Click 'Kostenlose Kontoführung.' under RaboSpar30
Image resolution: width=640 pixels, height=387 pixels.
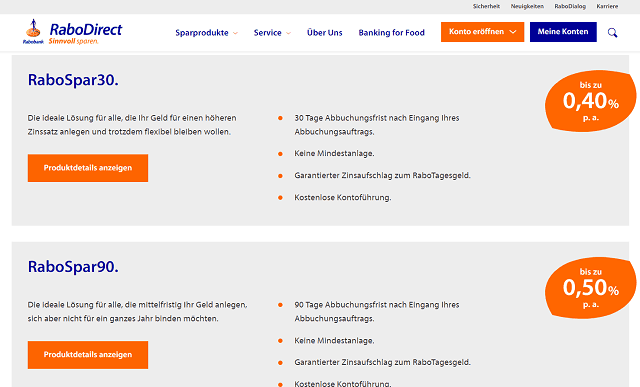(x=343, y=198)
